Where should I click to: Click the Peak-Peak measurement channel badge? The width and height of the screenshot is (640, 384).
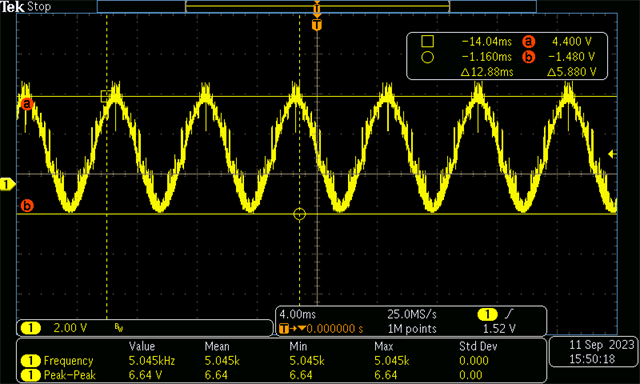click(x=31, y=375)
